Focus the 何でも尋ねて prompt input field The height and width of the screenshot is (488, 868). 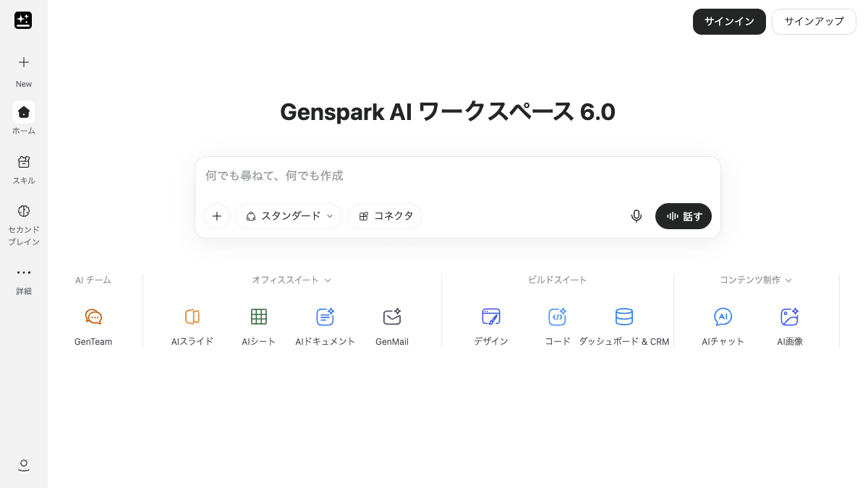457,176
